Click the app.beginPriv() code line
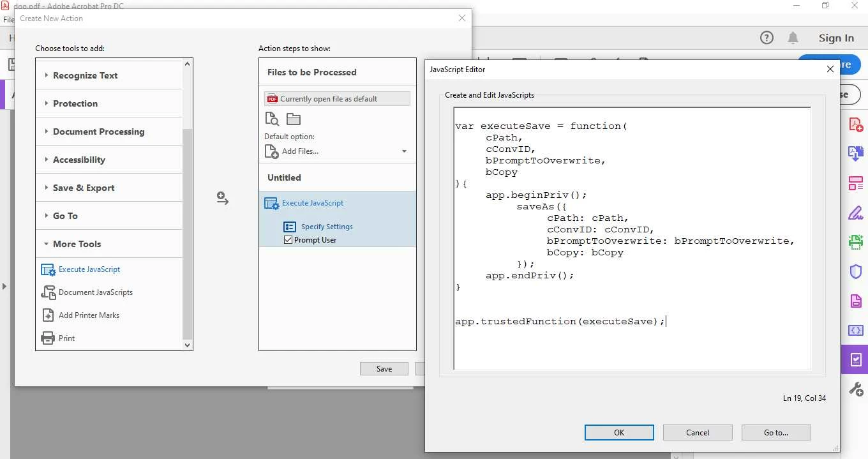This screenshot has height=459, width=868. pyautogui.click(x=536, y=195)
